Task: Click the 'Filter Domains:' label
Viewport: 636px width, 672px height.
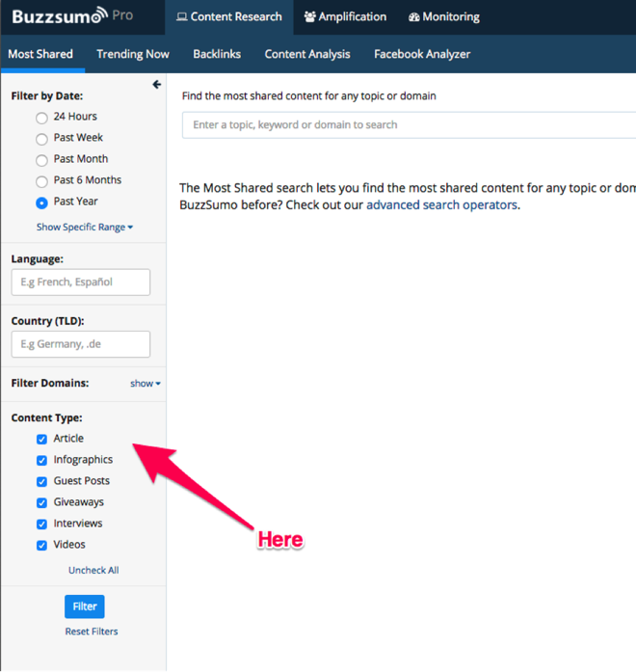Action: pyautogui.click(x=50, y=383)
